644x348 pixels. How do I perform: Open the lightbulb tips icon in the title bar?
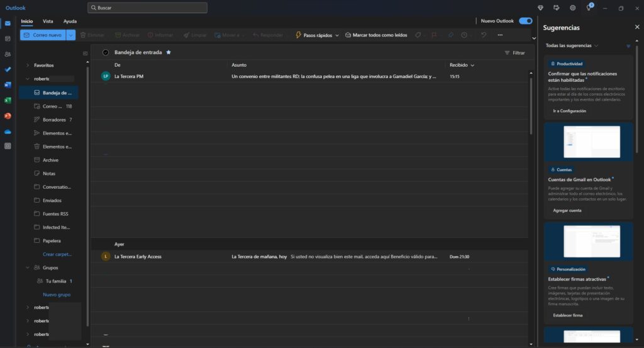pos(589,8)
